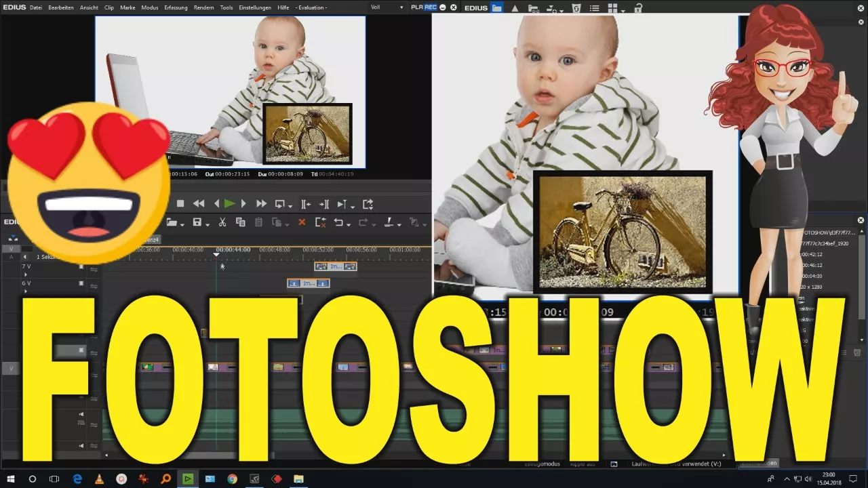Open the redo history dropdown
The image size is (868, 488).
pyautogui.click(x=373, y=224)
